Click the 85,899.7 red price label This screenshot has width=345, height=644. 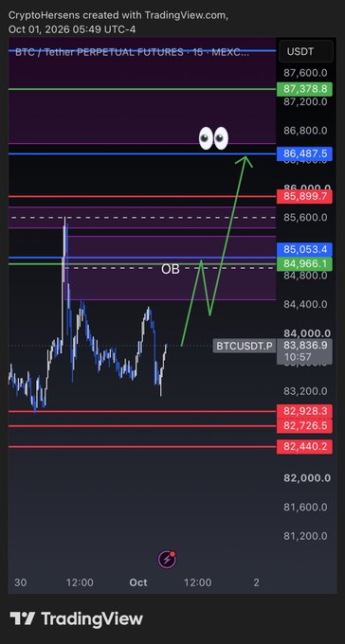(304, 196)
